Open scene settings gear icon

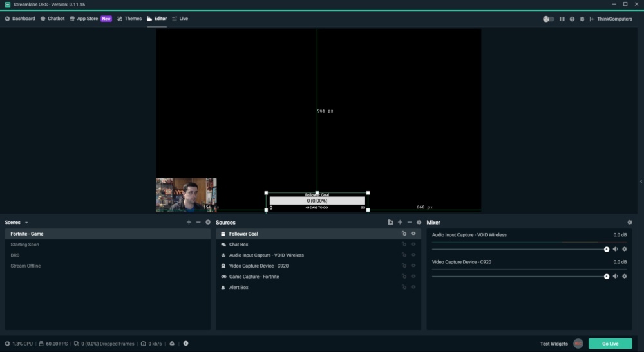click(208, 222)
